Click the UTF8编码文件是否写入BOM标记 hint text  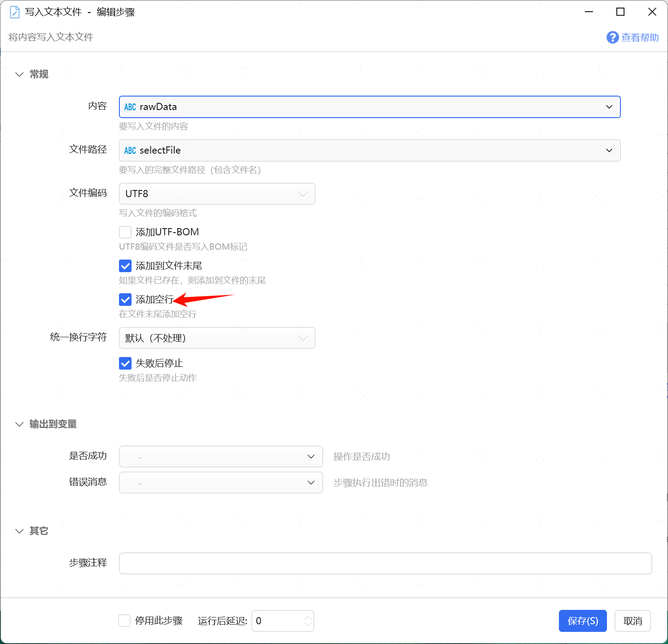click(x=183, y=247)
